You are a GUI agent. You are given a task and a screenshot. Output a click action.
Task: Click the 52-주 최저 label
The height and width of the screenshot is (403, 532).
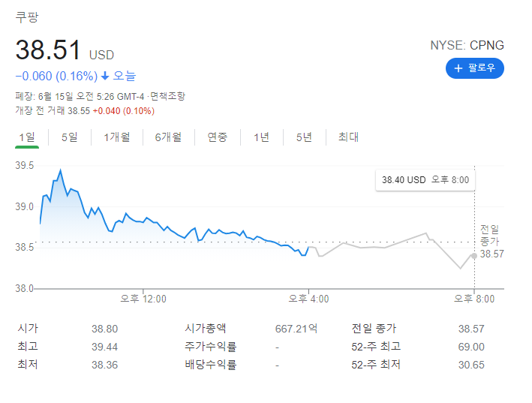pyautogui.click(x=376, y=364)
